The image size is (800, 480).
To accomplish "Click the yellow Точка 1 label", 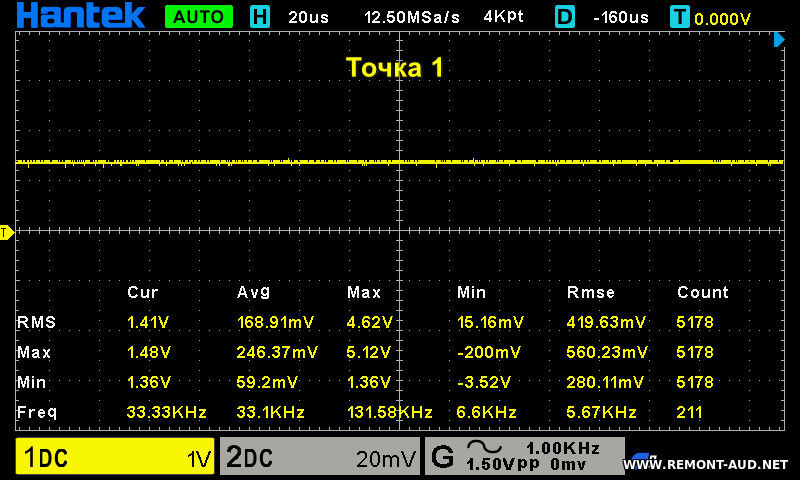I will pyautogui.click(x=394, y=68).
